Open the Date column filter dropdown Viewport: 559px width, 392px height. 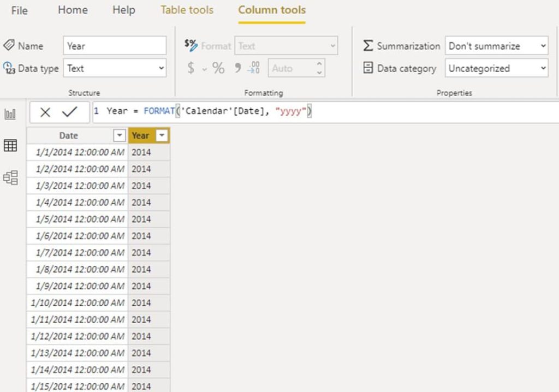pyautogui.click(x=120, y=135)
